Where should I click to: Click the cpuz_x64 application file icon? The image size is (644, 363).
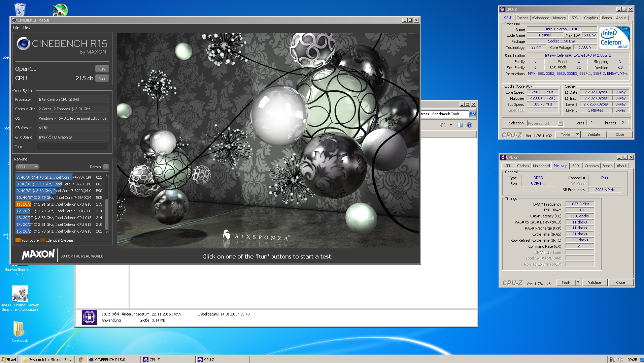89,317
